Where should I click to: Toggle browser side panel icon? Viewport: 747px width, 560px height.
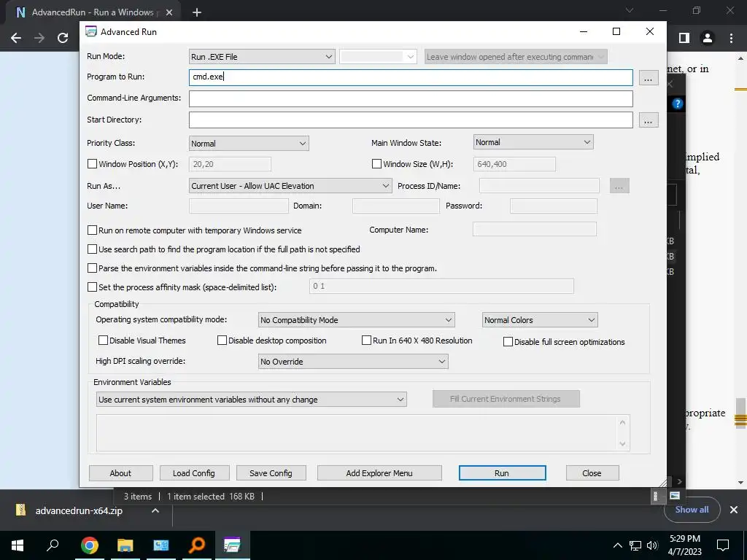pyautogui.click(x=684, y=38)
